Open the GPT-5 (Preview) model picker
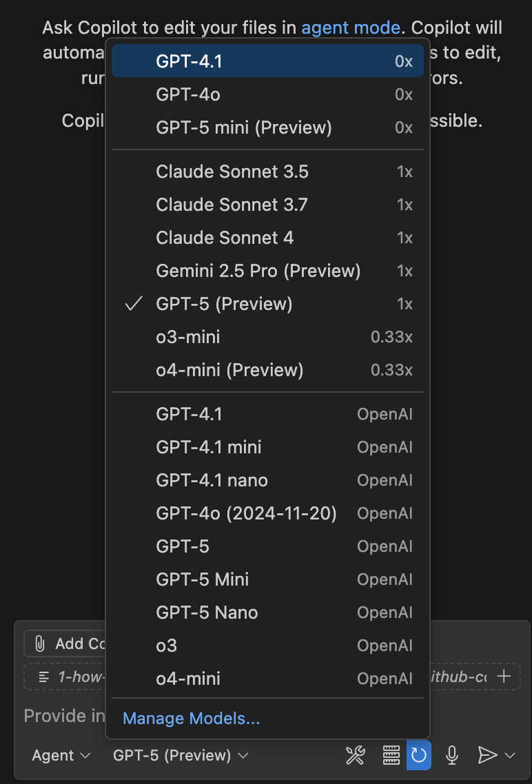 point(181,755)
